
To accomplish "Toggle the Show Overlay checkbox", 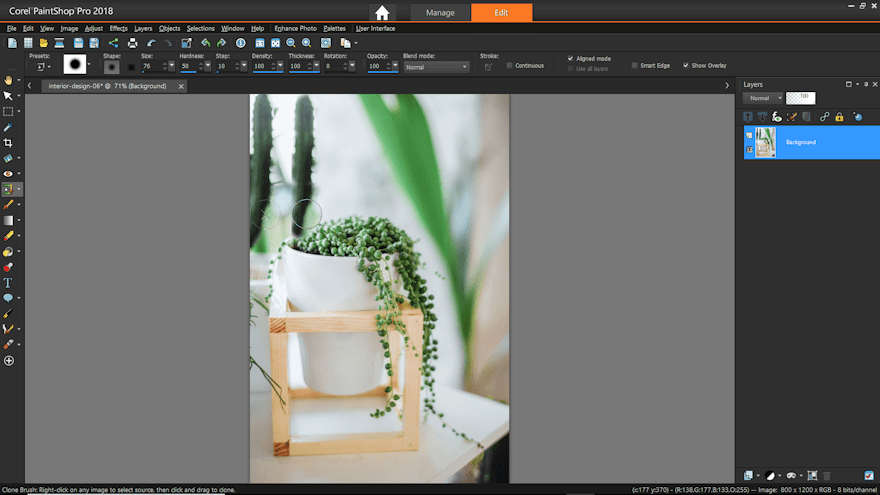I will pyautogui.click(x=686, y=66).
